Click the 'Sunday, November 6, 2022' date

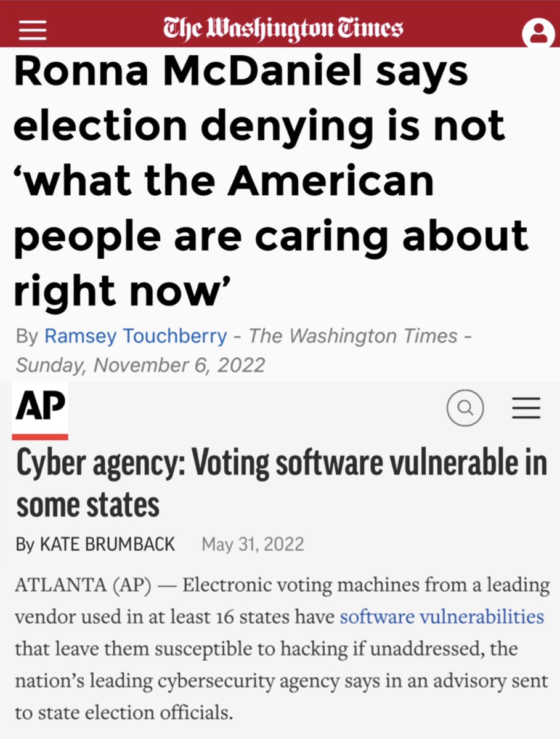coord(140,365)
